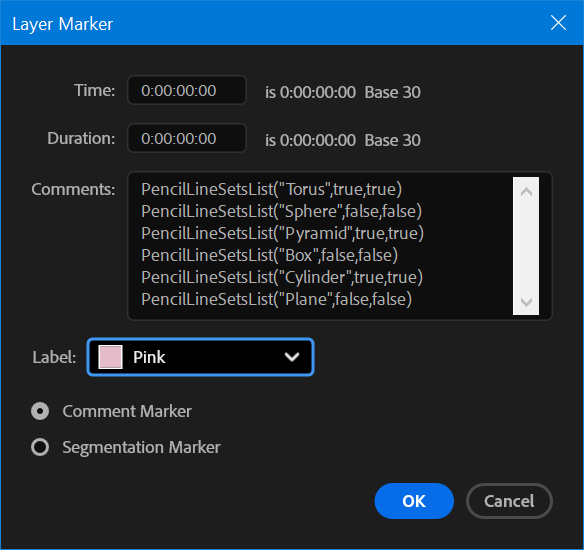Click the Torus line in Comments
The height and width of the screenshot is (550, 584).
pyautogui.click(x=272, y=190)
